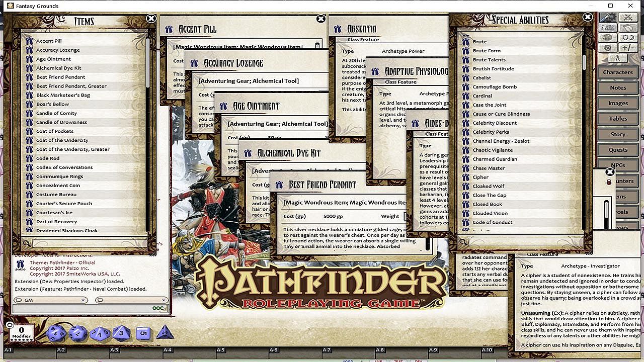Screen dimensions: 644x362
Task: Open the Dart of Recovery item link icon
Action: pyautogui.click(x=29, y=222)
